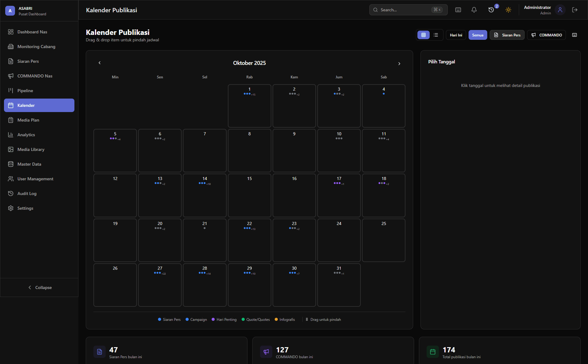Click date 27 calendar cell
588x364 pixels.
click(160, 285)
